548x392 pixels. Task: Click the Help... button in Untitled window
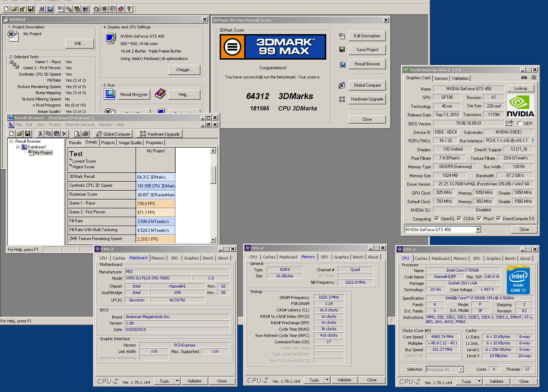[184, 94]
